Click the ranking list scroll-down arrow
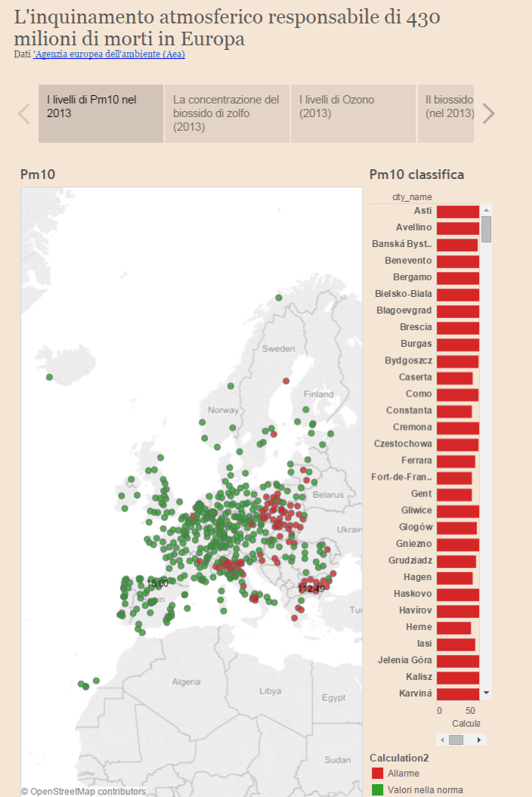532x797 pixels. (x=486, y=693)
